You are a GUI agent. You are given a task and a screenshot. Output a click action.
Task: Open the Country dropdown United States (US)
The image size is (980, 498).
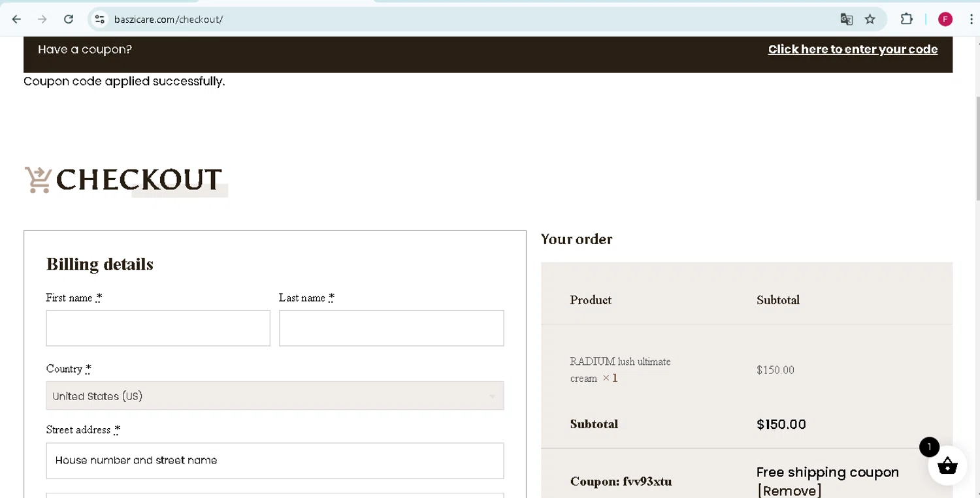click(275, 396)
